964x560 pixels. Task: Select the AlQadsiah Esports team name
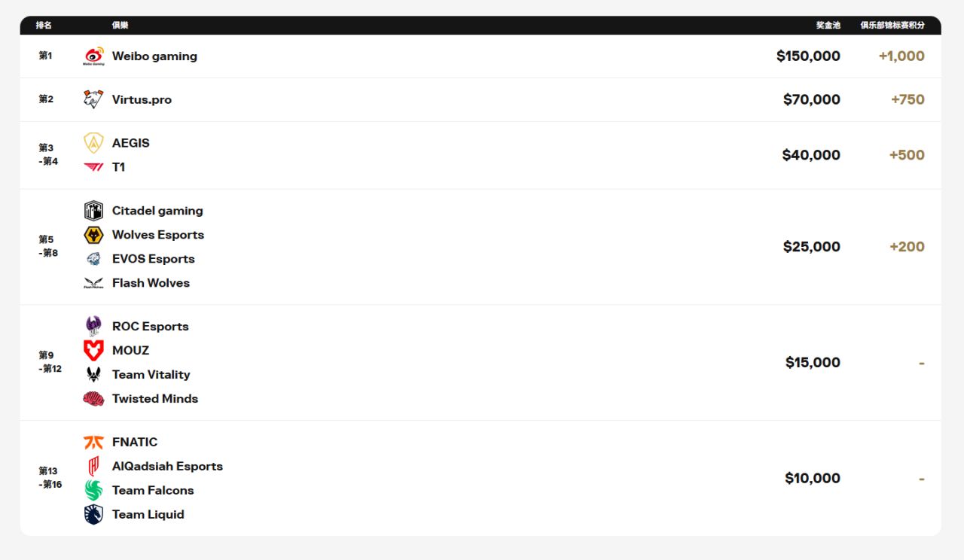pos(167,467)
